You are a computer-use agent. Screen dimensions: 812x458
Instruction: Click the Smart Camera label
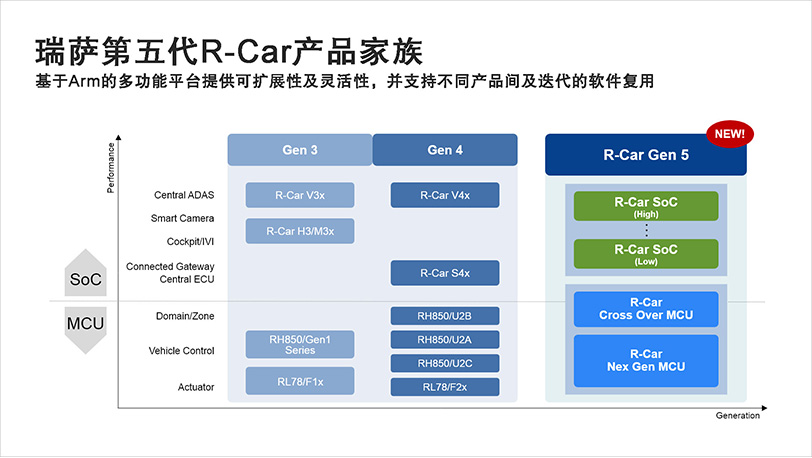[182, 218]
